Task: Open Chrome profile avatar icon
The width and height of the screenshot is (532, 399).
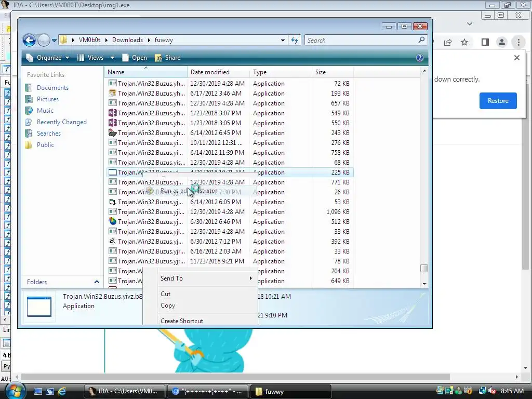Action: pos(501,42)
